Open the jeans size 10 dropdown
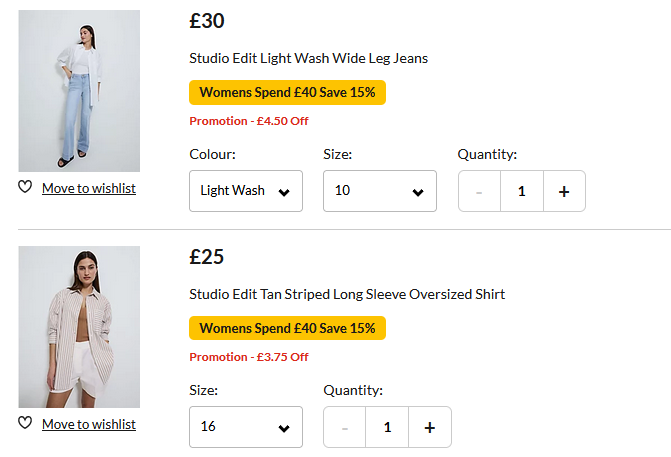This screenshot has width=671, height=457. (x=379, y=191)
